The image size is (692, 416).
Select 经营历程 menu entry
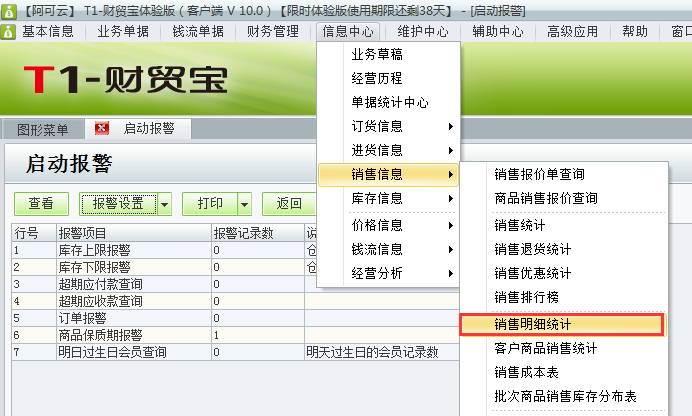[388, 79]
